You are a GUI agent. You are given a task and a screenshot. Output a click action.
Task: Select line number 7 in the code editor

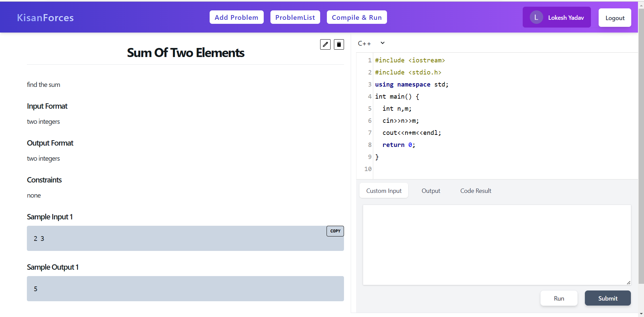[369, 133]
